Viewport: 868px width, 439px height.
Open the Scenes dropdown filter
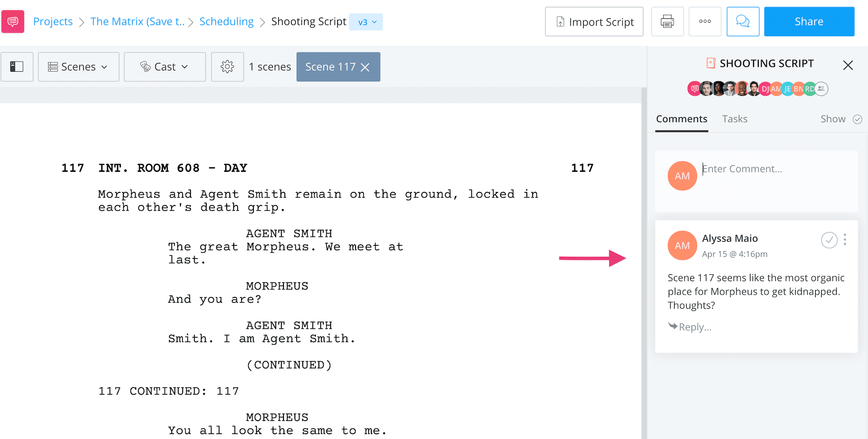(x=79, y=66)
